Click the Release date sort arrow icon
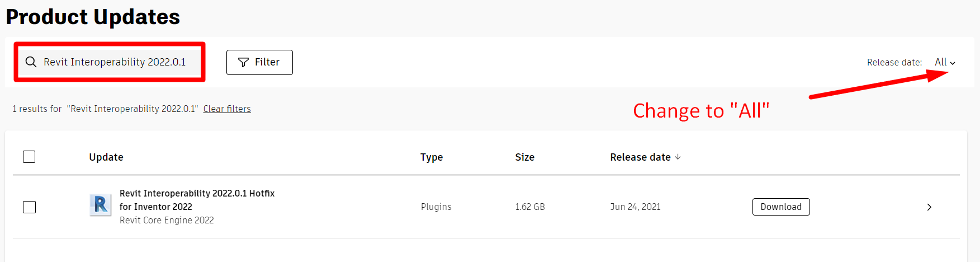980x262 pixels. [678, 157]
